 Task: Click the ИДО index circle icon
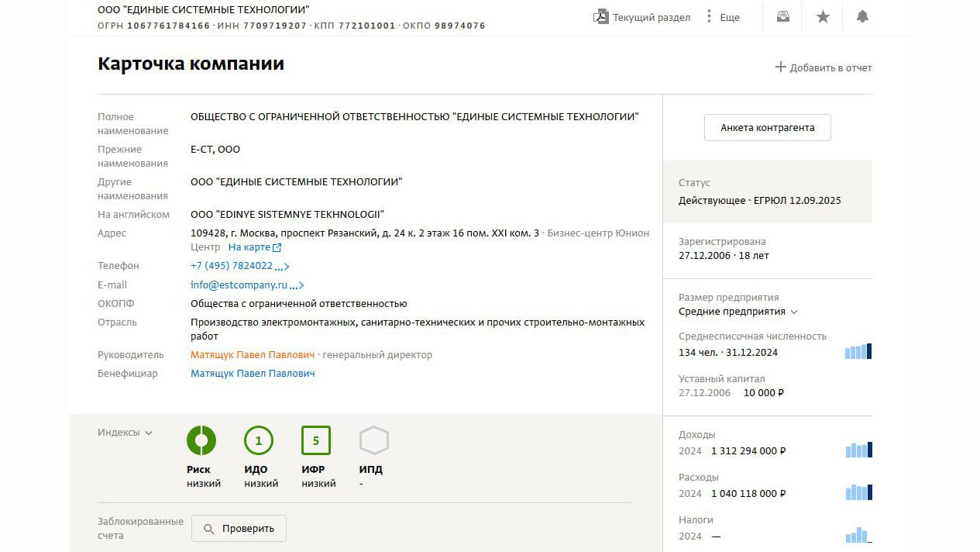click(x=259, y=441)
